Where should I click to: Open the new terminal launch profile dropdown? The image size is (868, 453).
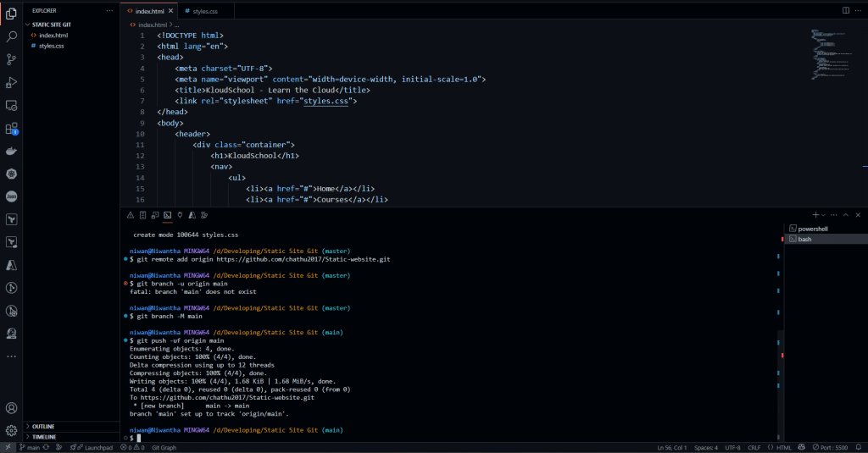click(823, 215)
